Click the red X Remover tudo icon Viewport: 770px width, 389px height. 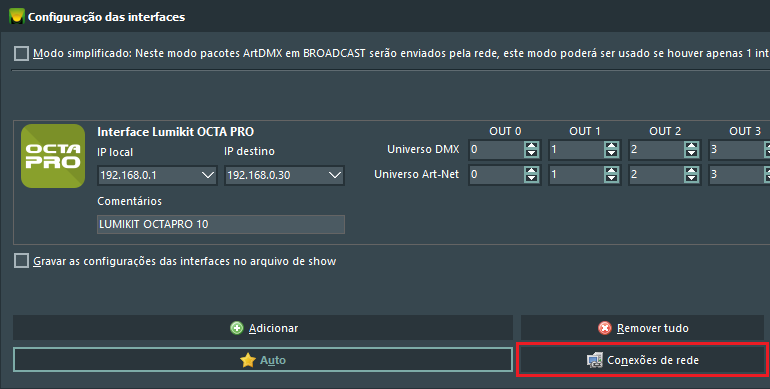(605, 328)
